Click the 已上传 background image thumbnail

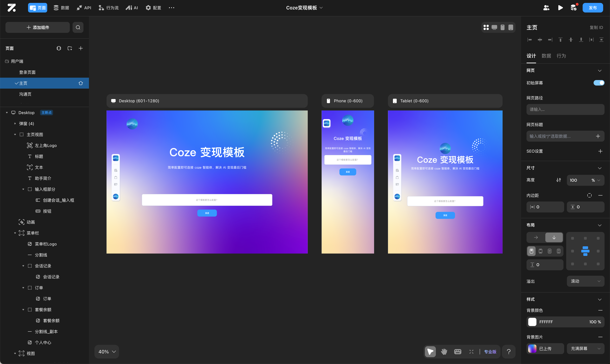(532, 349)
